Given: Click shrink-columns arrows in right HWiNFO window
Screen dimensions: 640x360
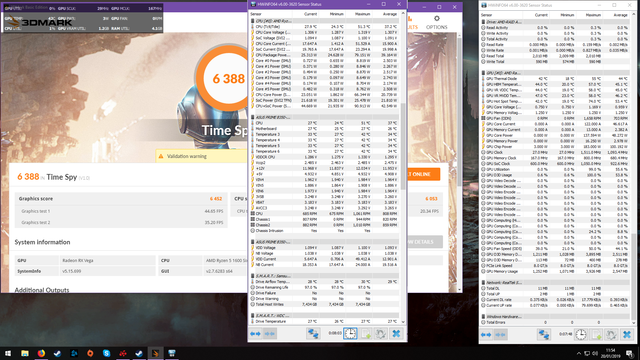Looking at the screenshot, I should click(x=500, y=335).
